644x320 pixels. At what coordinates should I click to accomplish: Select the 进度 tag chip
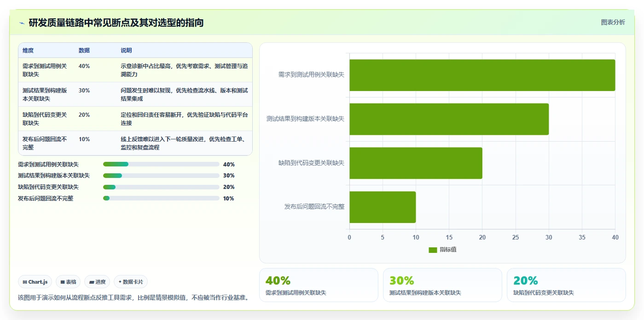tap(97, 282)
